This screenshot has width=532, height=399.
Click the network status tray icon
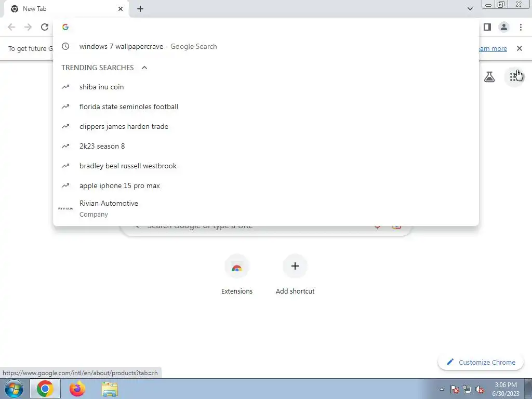[467, 390]
